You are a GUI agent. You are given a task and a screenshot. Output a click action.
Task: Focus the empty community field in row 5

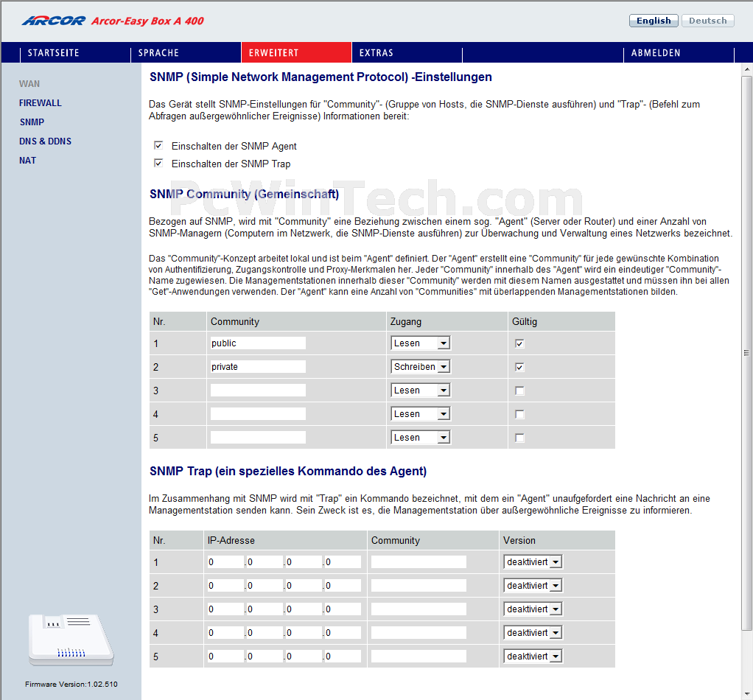[x=258, y=437]
